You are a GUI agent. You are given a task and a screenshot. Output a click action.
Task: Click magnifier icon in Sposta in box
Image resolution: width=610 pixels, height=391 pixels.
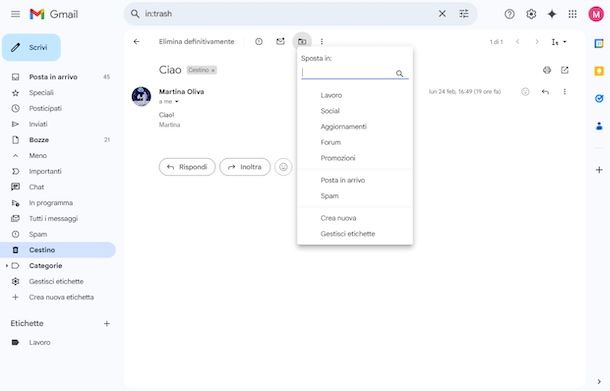click(x=400, y=74)
